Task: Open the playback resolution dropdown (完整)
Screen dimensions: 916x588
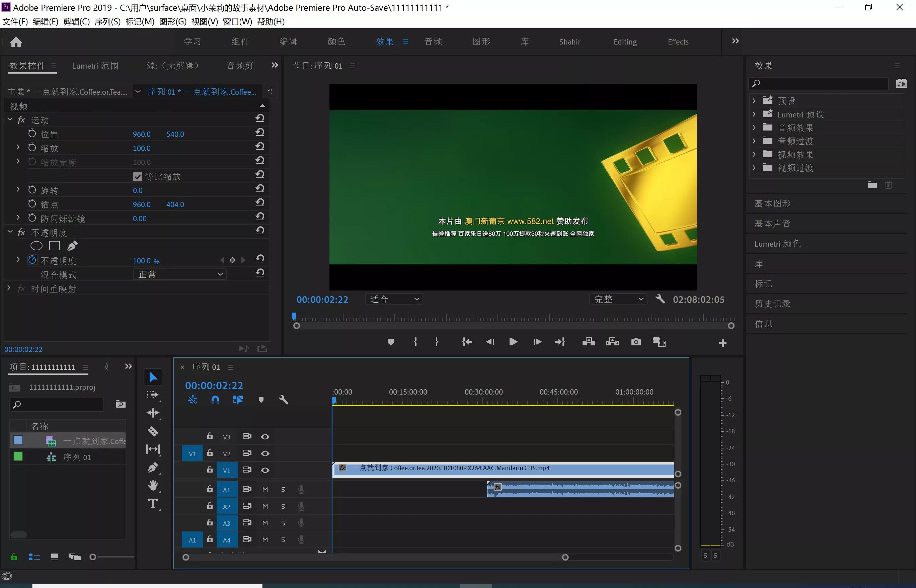Action: click(x=618, y=299)
